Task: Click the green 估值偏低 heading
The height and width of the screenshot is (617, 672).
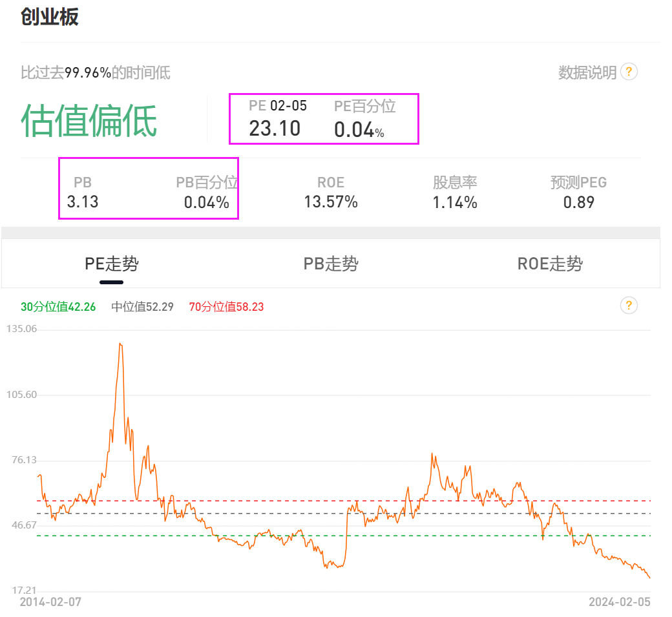Action: pyautogui.click(x=89, y=121)
